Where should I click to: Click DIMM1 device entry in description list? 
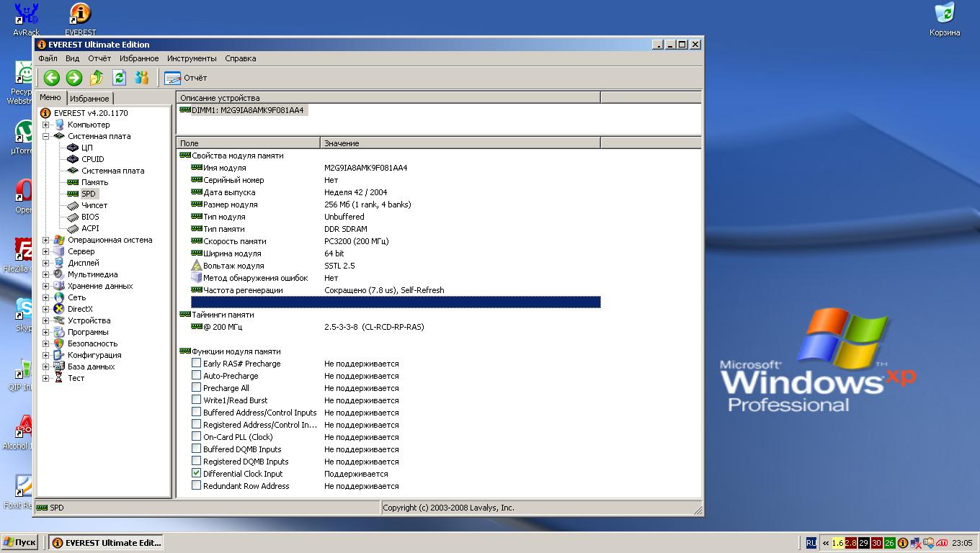coord(242,110)
